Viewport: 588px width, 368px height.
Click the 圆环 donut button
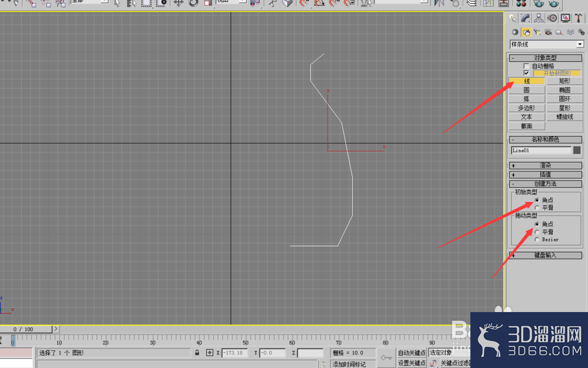(564, 99)
